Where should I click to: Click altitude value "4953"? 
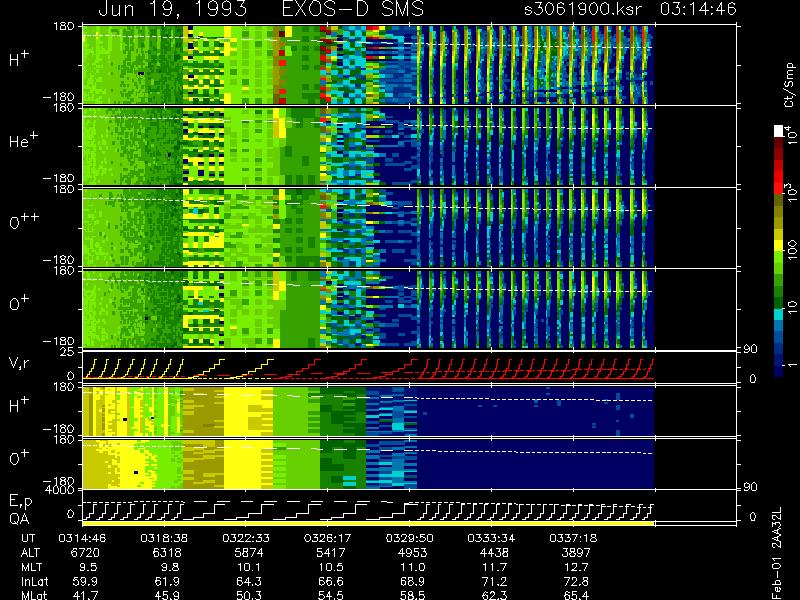[412, 553]
